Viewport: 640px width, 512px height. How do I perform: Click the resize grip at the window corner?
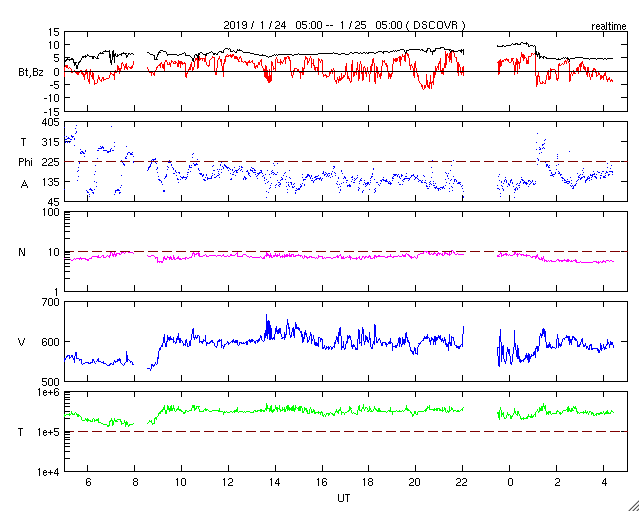(x=634, y=506)
